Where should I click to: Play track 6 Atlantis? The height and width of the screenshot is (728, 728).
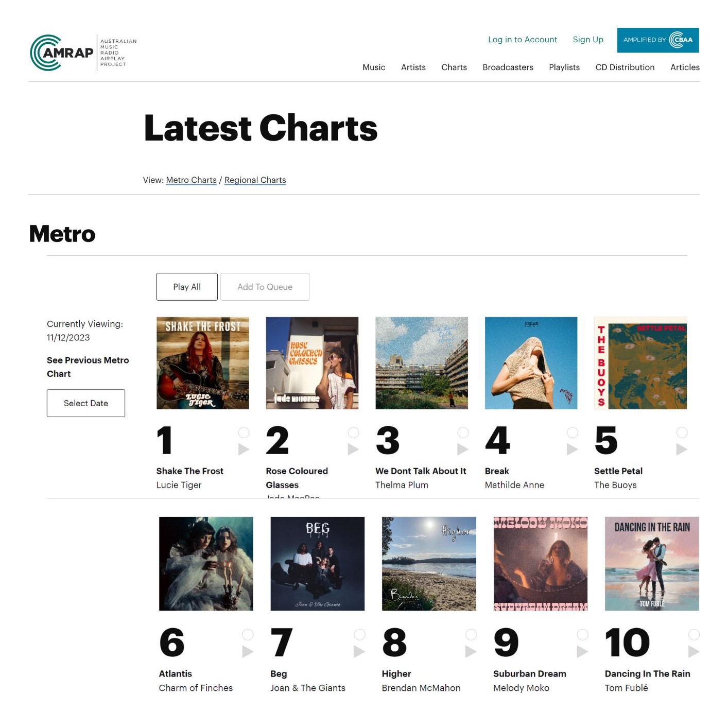(x=248, y=652)
